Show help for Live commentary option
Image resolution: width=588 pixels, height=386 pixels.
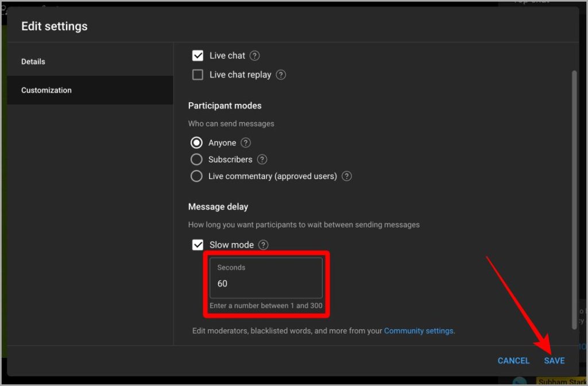pyautogui.click(x=347, y=176)
